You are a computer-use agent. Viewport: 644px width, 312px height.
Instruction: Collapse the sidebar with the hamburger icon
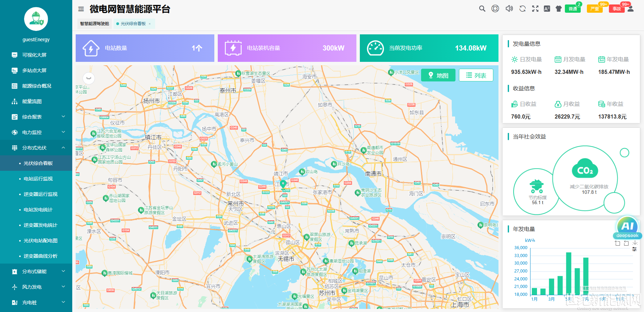pos(81,9)
